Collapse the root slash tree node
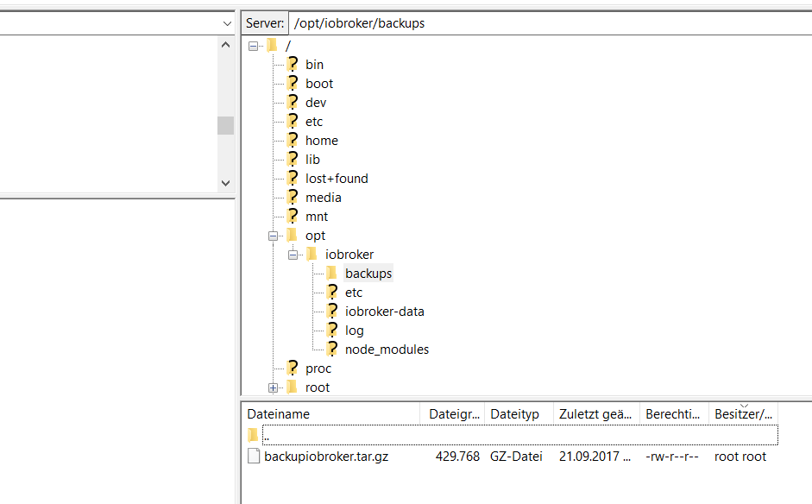Image resolution: width=812 pixels, height=504 pixels. coord(253,46)
